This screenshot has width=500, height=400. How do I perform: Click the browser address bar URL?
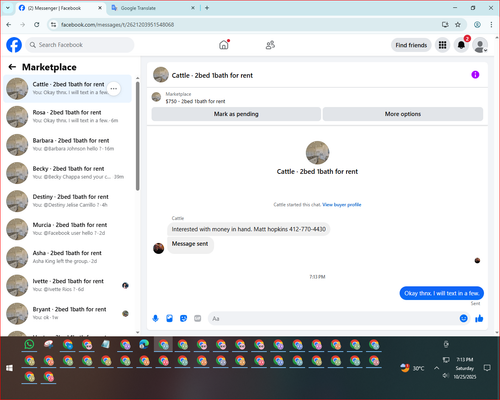[117, 25]
